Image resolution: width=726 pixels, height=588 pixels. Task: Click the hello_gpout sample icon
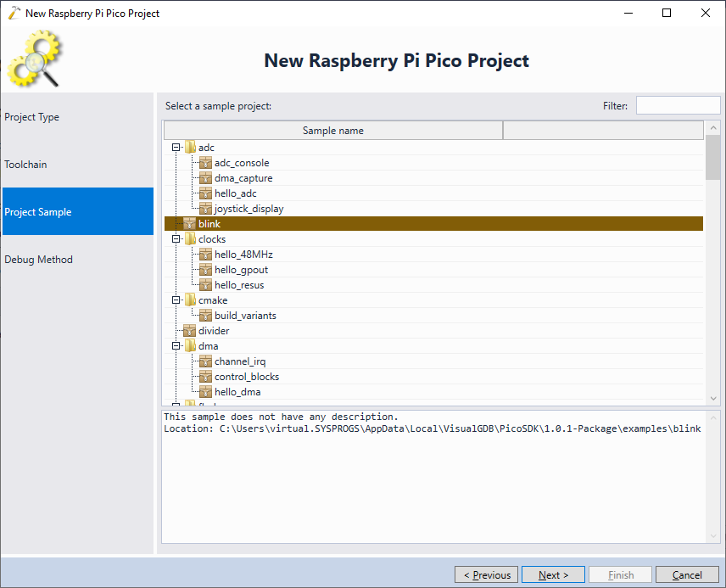pos(206,270)
